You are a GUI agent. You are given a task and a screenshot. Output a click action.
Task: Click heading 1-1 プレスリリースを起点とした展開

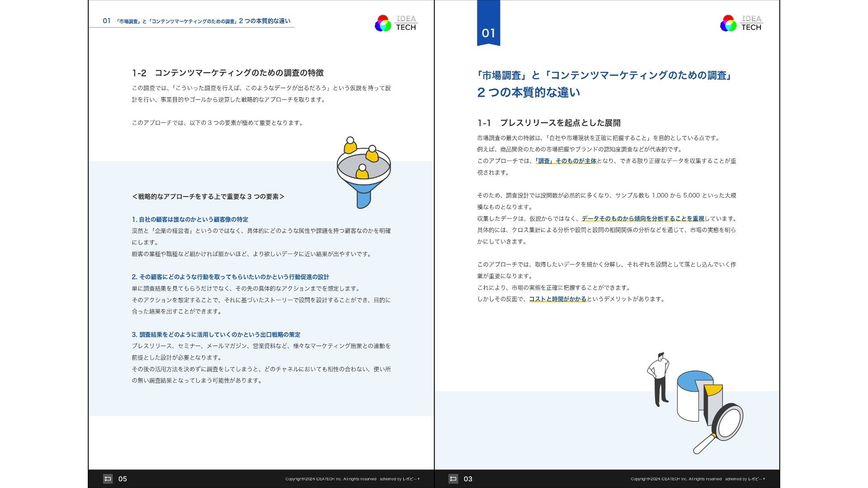point(549,123)
